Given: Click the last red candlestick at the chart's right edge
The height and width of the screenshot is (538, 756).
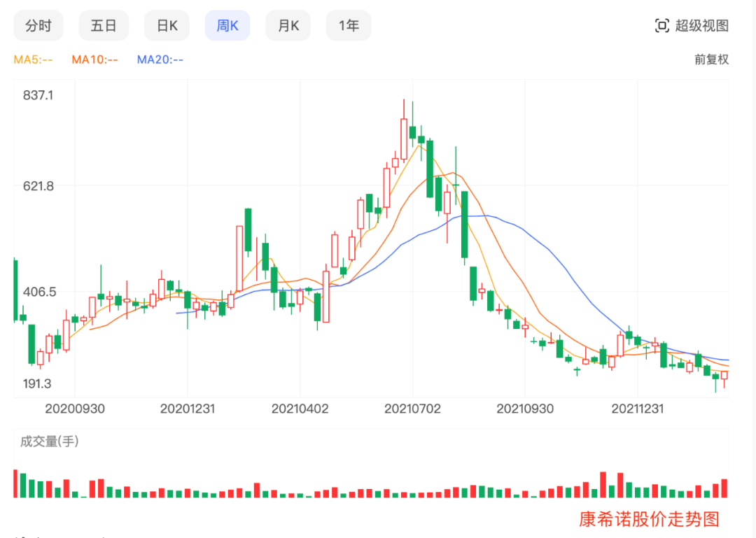Looking at the screenshot, I should coord(724,376).
